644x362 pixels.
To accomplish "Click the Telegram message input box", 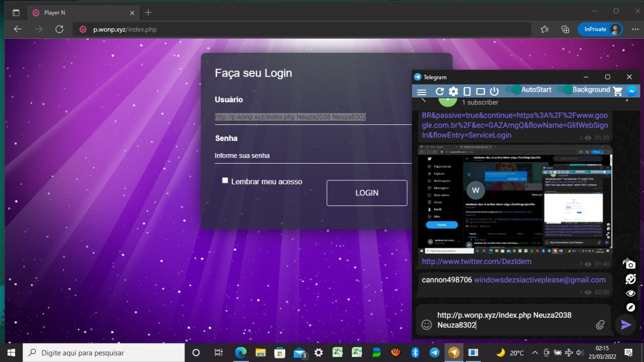I will tap(514, 320).
